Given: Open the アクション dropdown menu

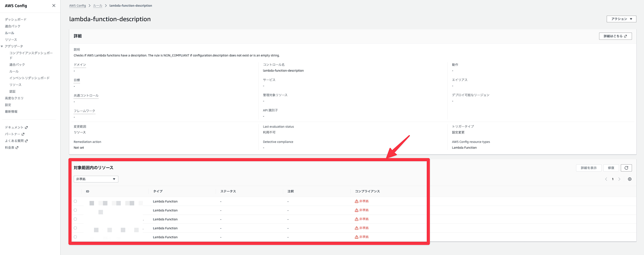Looking at the screenshot, I should (621, 19).
